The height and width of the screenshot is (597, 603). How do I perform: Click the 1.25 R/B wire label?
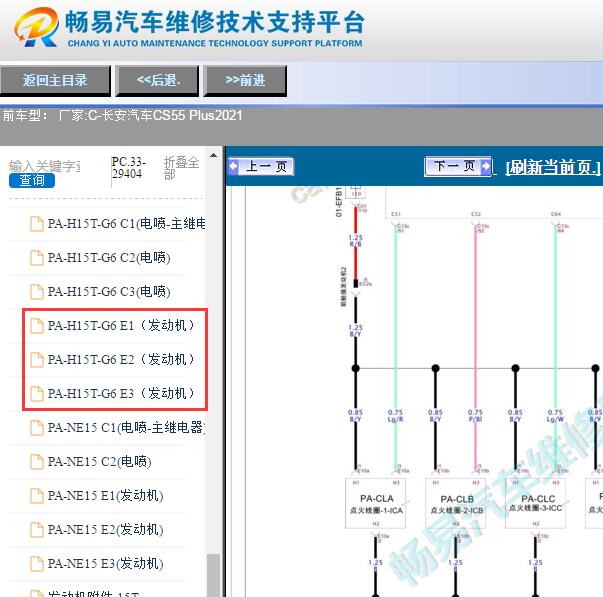[355, 241]
